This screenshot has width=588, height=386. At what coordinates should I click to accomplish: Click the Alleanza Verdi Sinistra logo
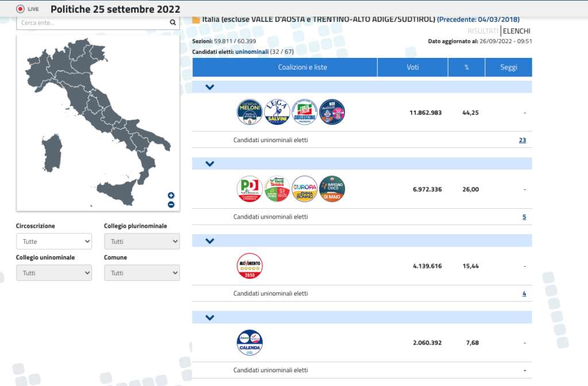[x=277, y=189]
